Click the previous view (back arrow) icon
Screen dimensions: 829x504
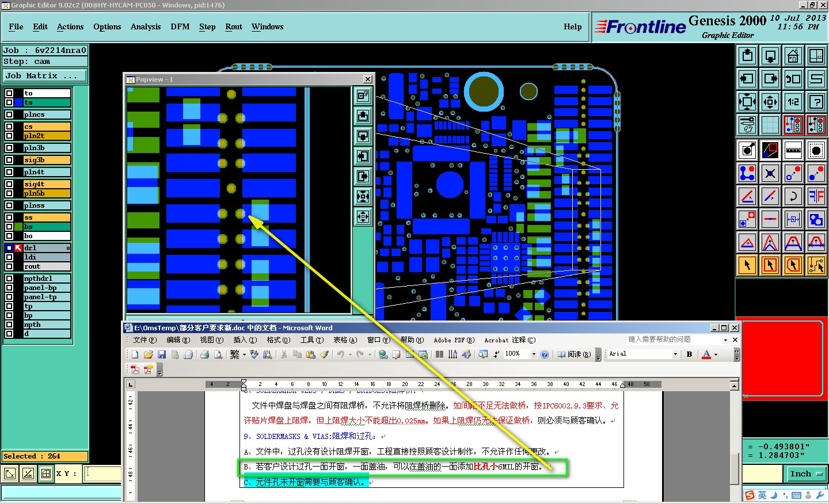793,79
